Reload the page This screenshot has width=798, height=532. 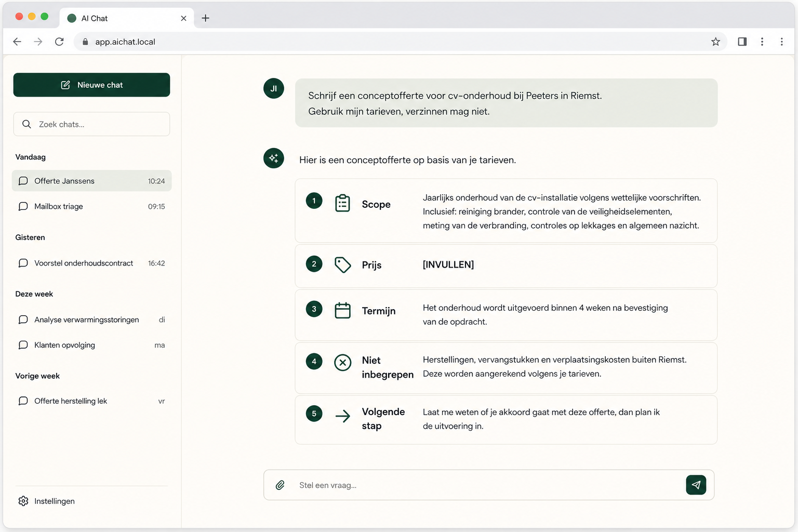pyautogui.click(x=59, y=42)
